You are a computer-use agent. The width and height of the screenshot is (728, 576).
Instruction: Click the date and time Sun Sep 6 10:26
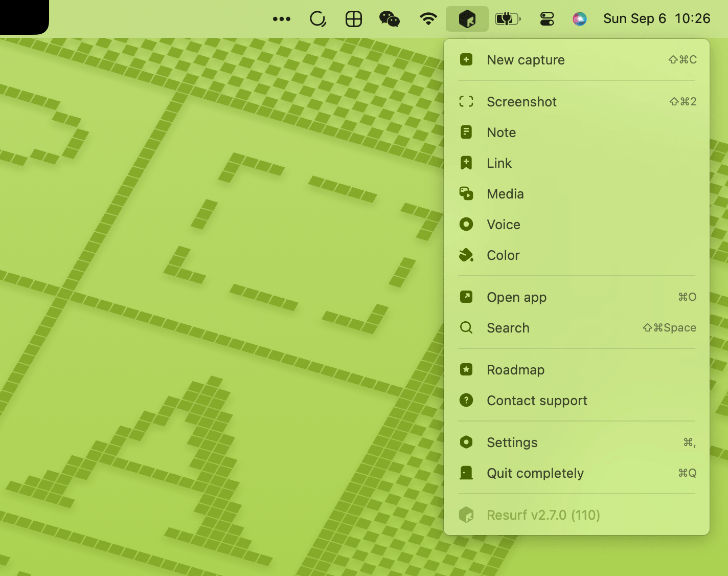pyautogui.click(x=657, y=19)
